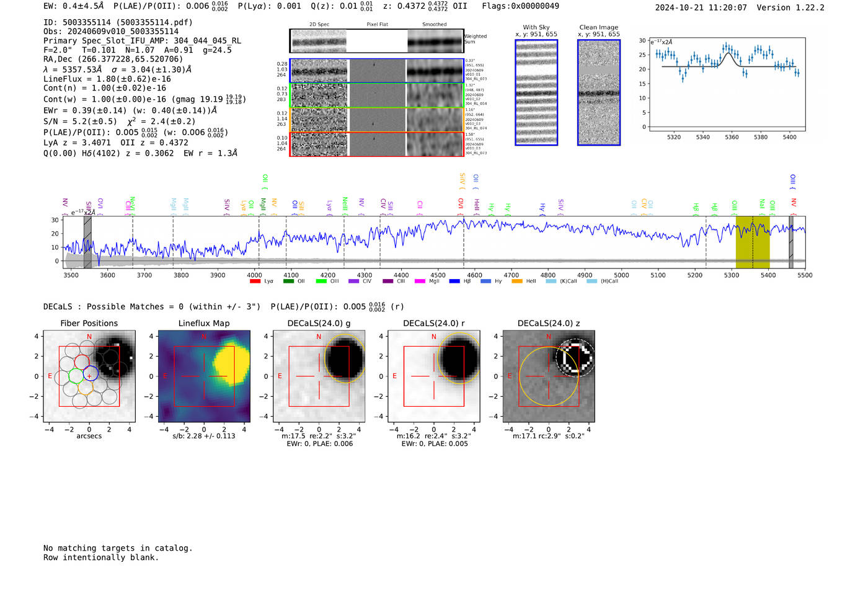Click the 2024-10-21 11:20:07 timestamp
The width and height of the screenshot is (868, 591).
point(701,7)
